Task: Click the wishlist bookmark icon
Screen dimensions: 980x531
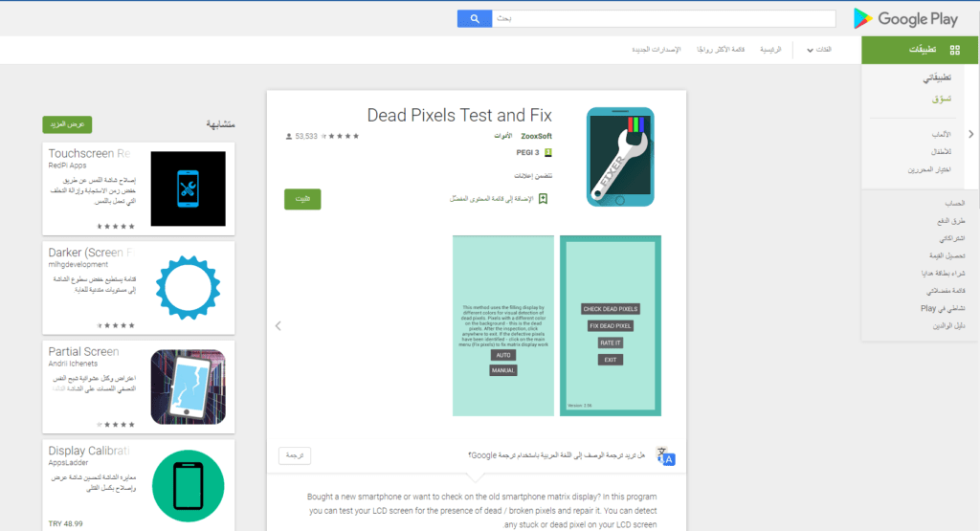Action: click(x=543, y=199)
